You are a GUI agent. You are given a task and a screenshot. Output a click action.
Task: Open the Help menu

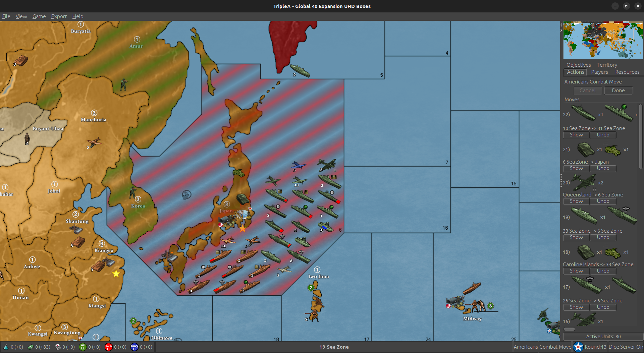[78, 16]
